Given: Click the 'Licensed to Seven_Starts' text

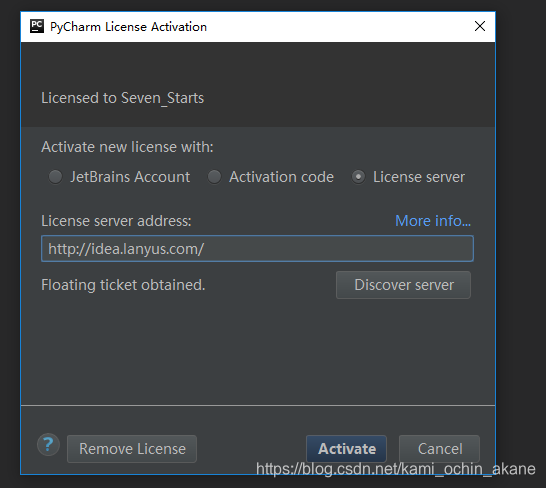Looking at the screenshot, I should point(123,98).
